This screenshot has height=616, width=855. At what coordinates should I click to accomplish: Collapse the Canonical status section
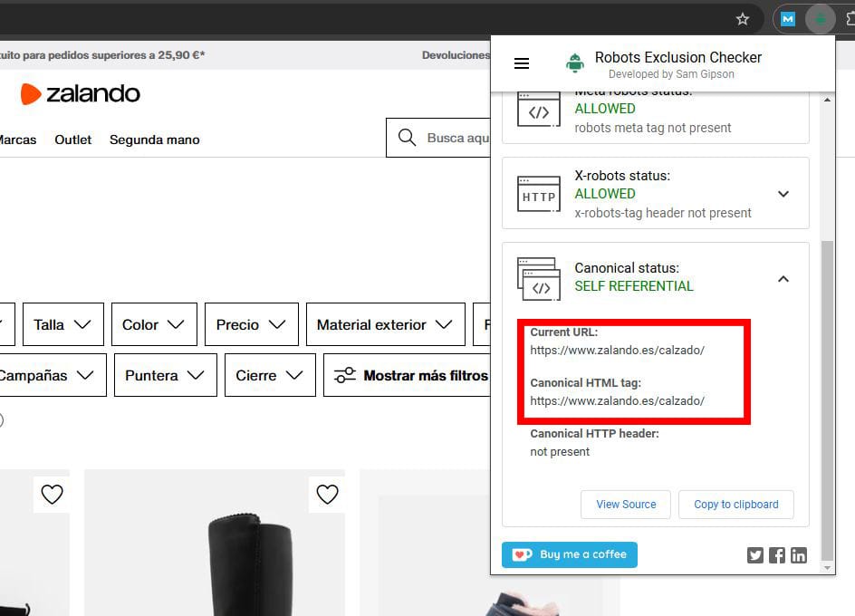(783, 279)
